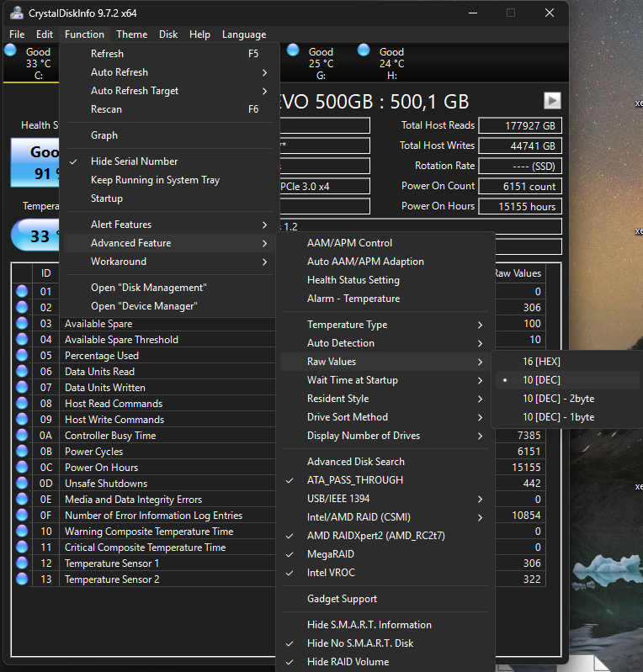Expand Workaround submenu
The width and height of the screenshot is (643, 672).
click(169, 262)
